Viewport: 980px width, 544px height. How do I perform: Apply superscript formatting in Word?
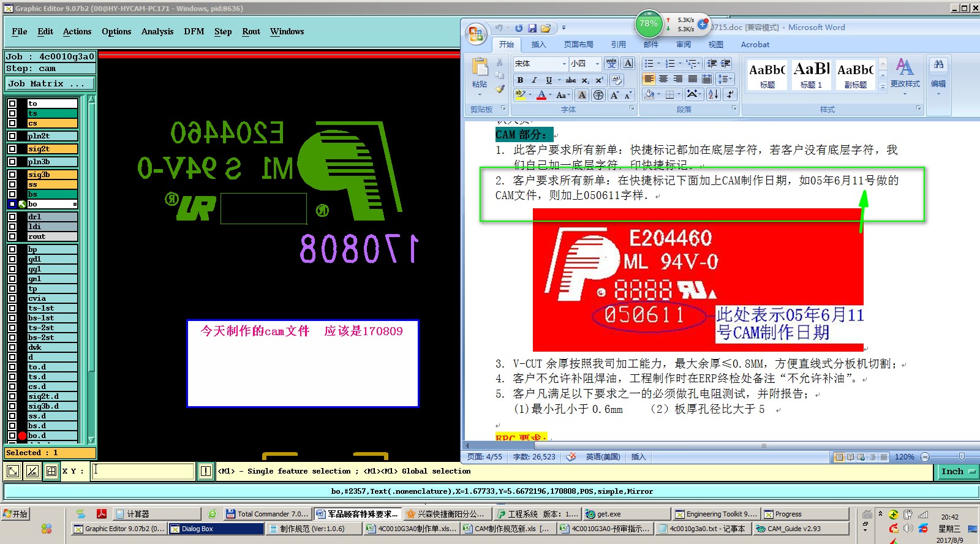click(x=599, y=80)
